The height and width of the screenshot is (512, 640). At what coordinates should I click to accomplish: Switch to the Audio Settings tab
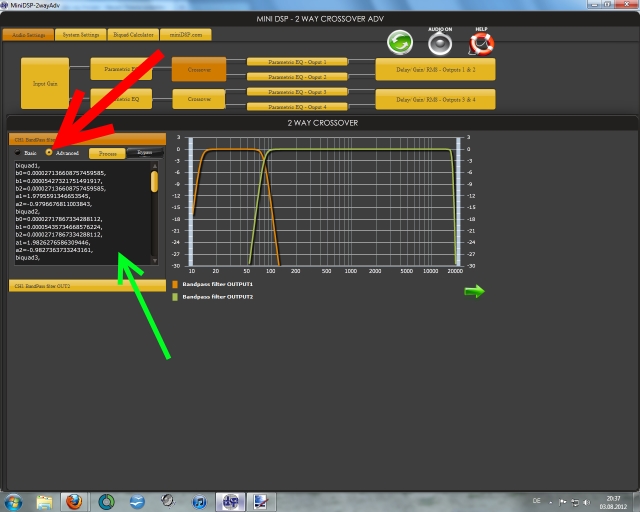click(x=28, y=35)
